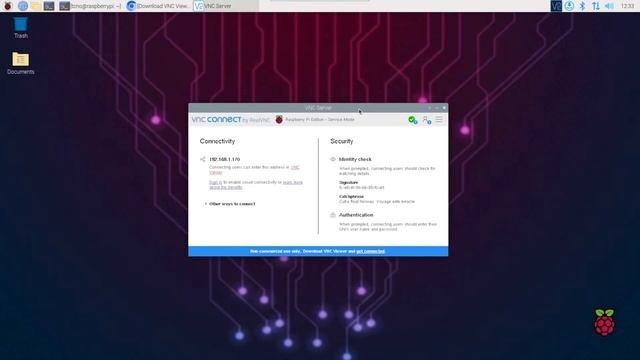Select the Signature value text
Screen dimensions: 640x360
362,188
